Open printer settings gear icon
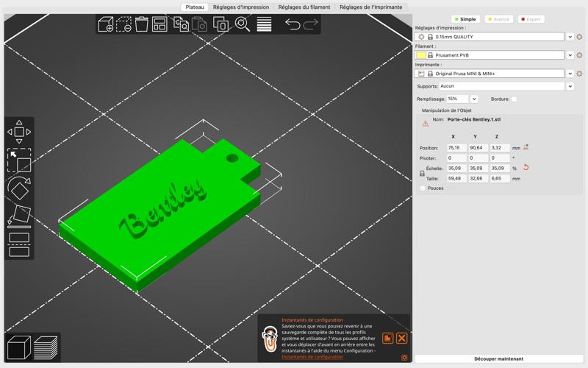588x368 pixels. (579, 74)
